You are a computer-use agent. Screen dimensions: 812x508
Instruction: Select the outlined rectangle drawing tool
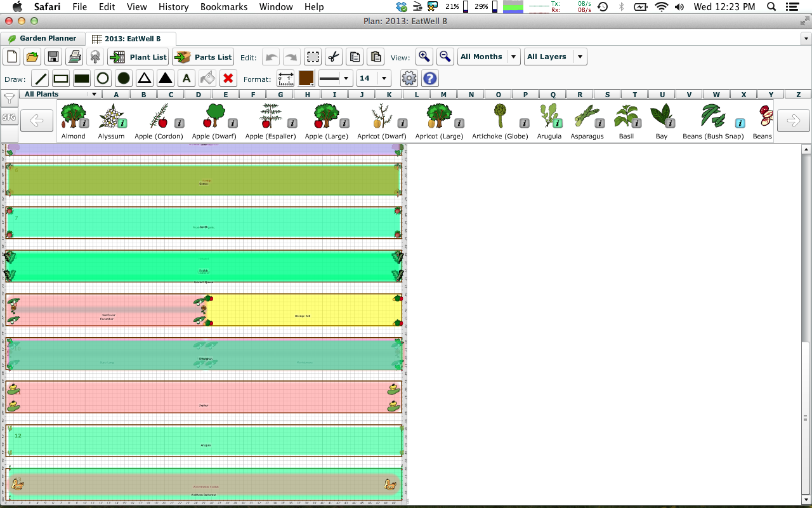(x=61, y=79)
